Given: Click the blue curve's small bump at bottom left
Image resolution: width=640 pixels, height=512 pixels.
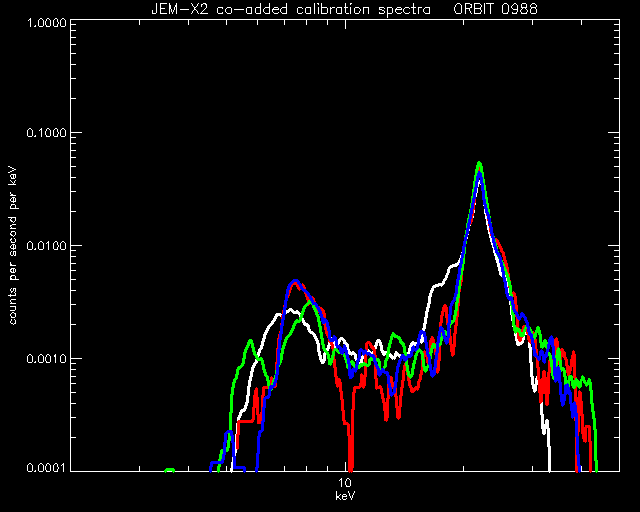Looking at the screenshot, I should pyautogui.click(x=229, y=433).
